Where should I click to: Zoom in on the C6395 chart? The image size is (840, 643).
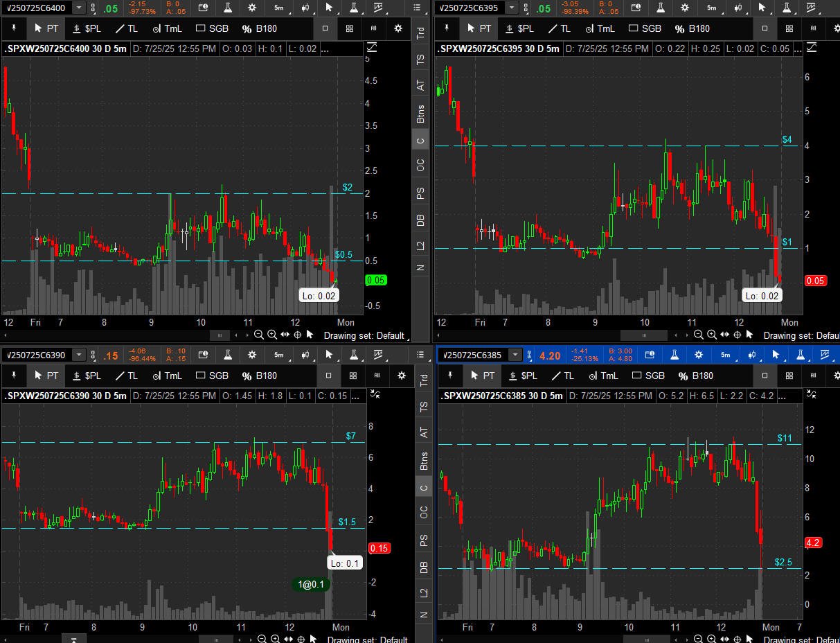click(x=711, y=335)
